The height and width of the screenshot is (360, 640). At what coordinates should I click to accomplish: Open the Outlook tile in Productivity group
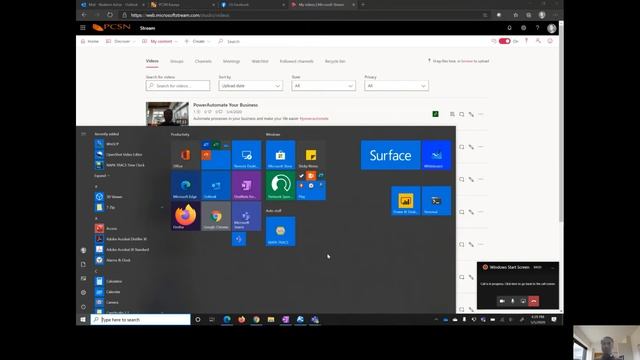pos(216,186)
